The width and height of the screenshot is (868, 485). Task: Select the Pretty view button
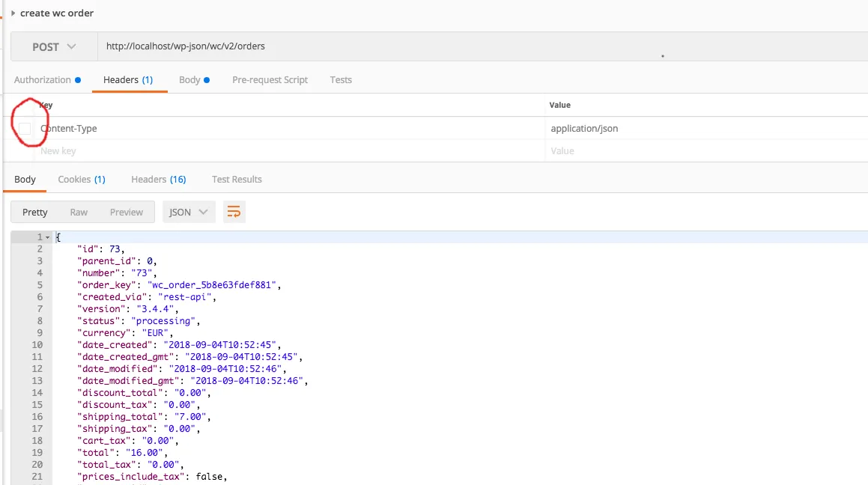(x=35, y=213)
